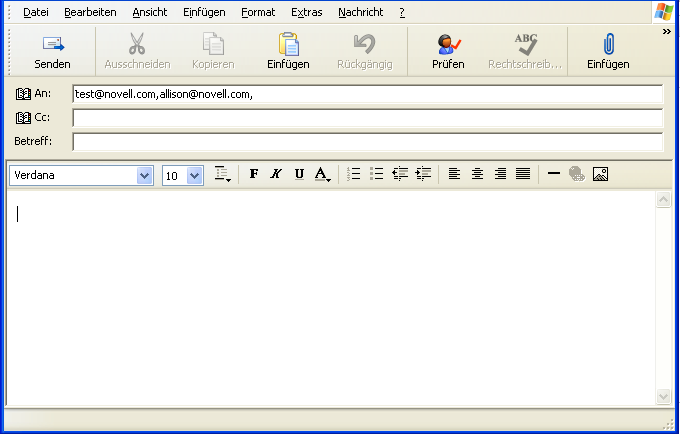Open the Verdana font dropdown
680x434 pixels.
145,175
